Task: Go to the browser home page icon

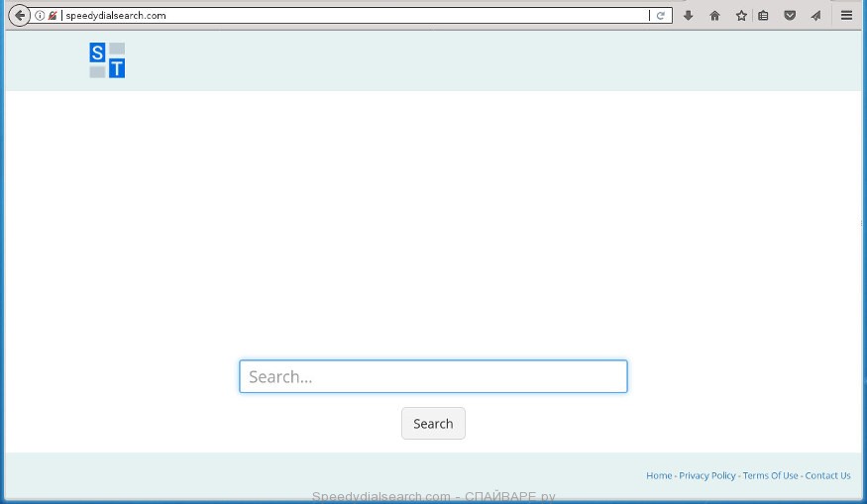Action: point(714,16)
